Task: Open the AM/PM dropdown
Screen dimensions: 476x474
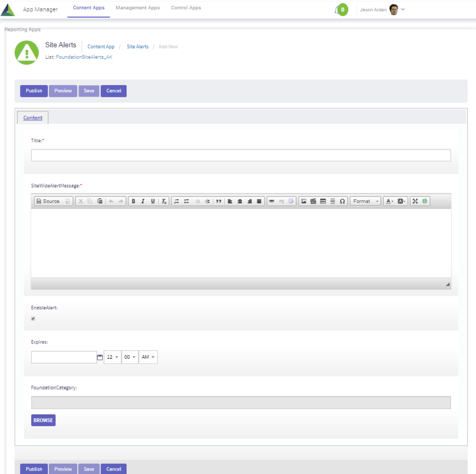Action: click(148, 357)
